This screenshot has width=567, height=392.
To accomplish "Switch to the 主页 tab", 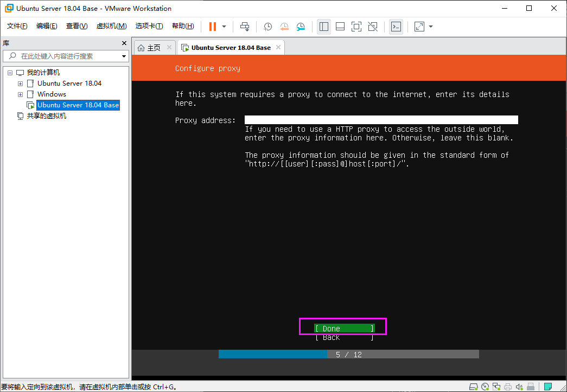I will point(155,48).
